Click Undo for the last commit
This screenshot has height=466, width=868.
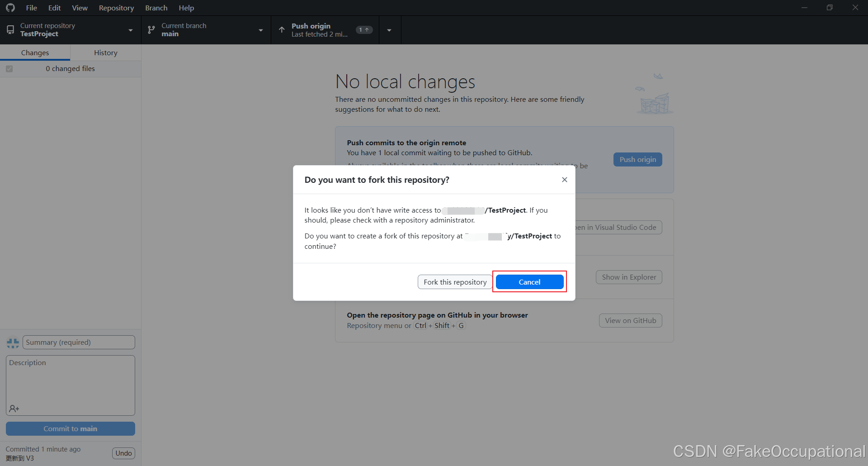click(123, 453)
